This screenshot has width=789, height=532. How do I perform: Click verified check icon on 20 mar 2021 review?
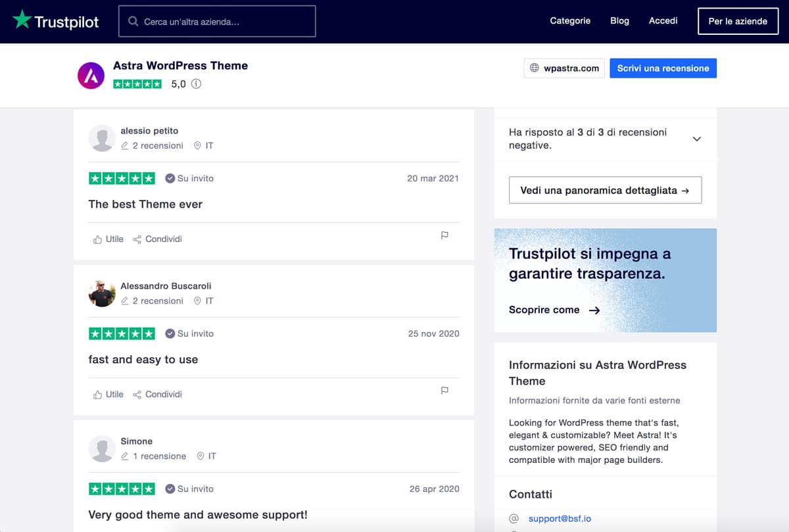[170, 178]
